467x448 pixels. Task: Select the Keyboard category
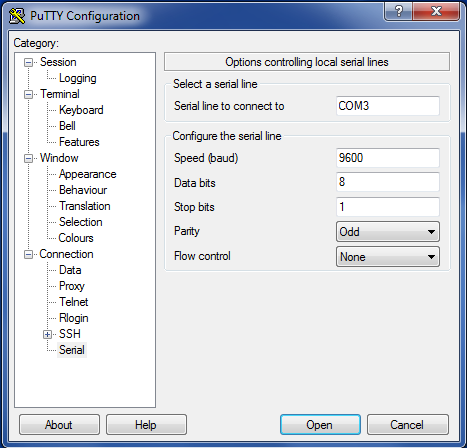[x=81, y=110]
